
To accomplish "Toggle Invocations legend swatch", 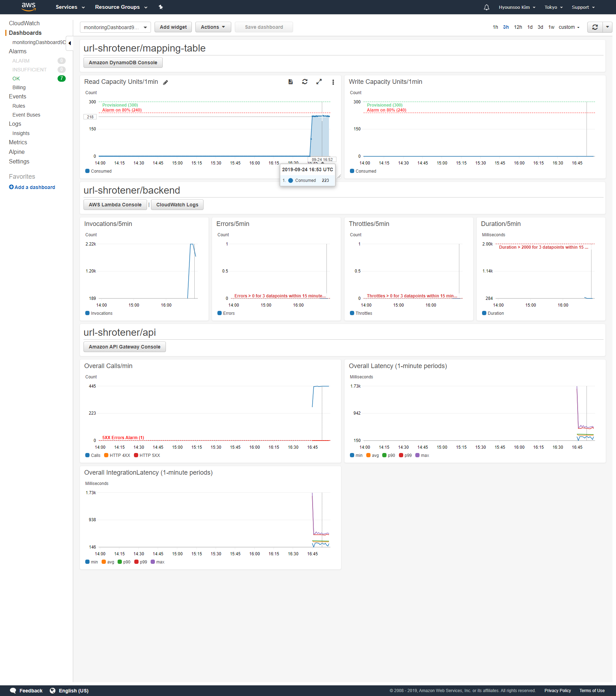I will (87, 313).
